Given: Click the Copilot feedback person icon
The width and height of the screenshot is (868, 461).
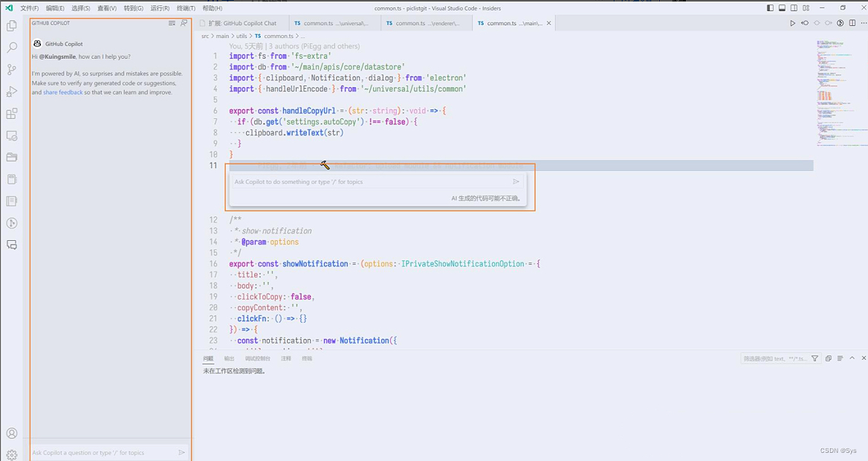Looking at the screenshot, I should coord(184,23).
